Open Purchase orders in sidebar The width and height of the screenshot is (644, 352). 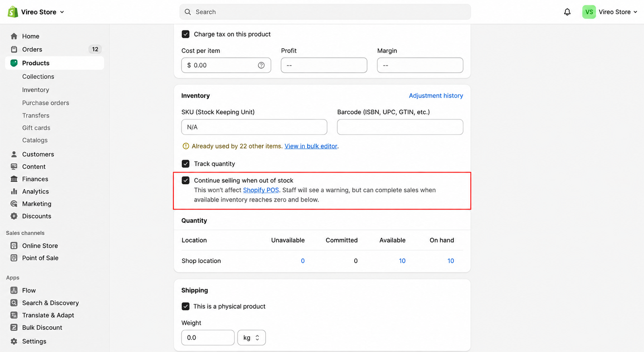tap(45, 103)
